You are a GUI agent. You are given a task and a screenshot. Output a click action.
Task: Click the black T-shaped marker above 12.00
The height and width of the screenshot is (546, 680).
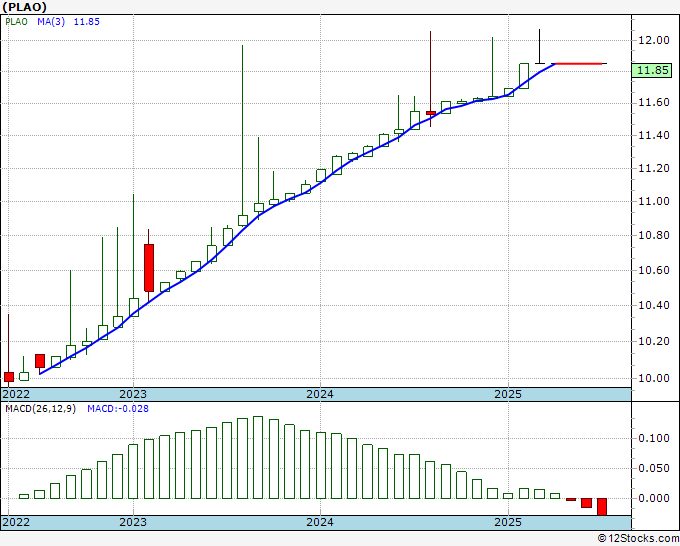click(539, 46)
